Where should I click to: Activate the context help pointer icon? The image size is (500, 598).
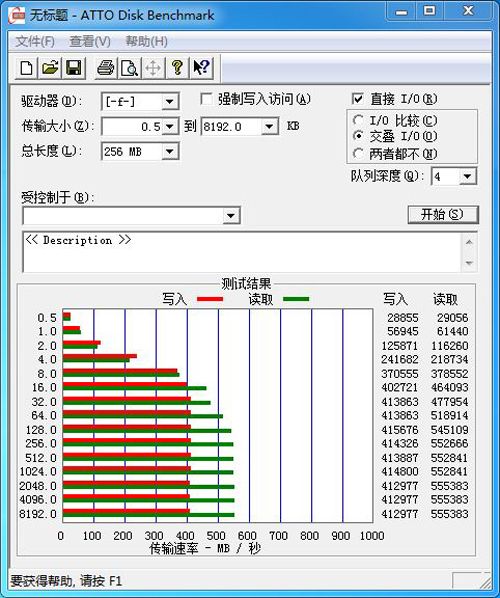[x=201, y=68]
